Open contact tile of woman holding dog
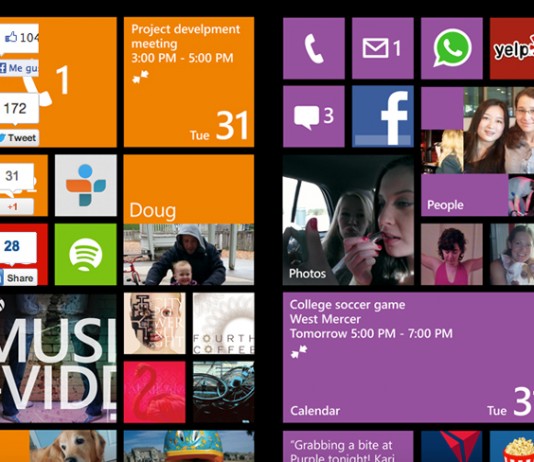Screen dimensions: 534x462 coord(512,254)
